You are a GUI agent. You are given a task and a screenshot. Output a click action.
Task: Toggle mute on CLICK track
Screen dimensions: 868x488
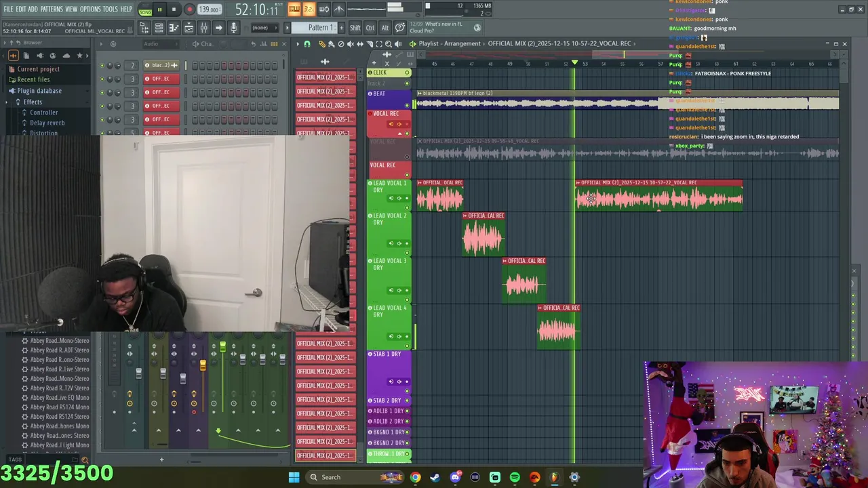click(408, 73)
